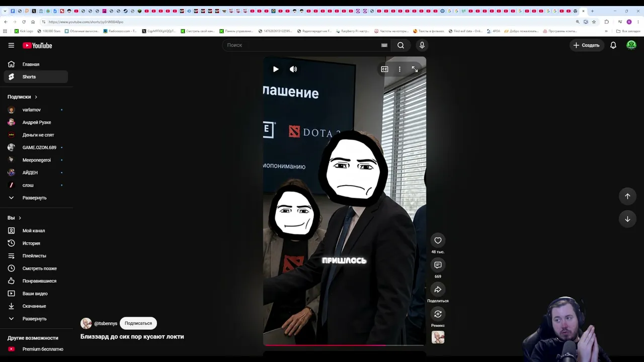Screen dimensions: 644x362
Task: Open the Все закладки folder
Action: pyautogui.click(x=628, y=31)
